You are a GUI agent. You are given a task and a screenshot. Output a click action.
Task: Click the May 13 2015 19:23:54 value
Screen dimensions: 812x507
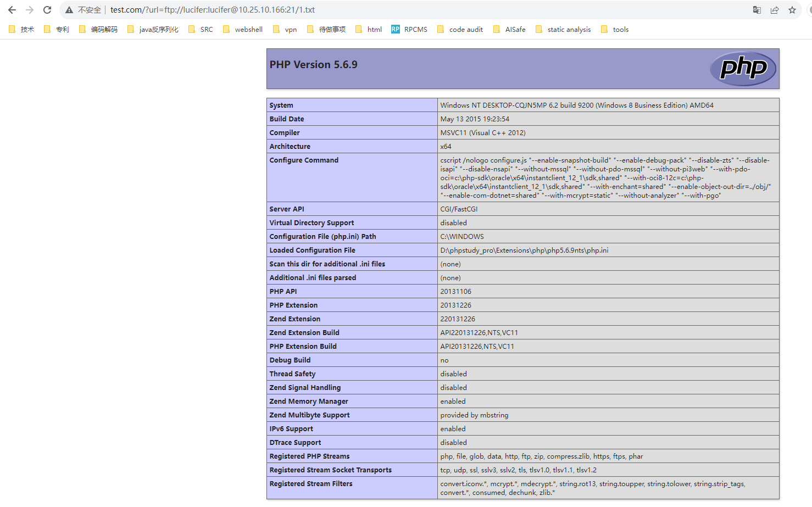pyautogui.click(x=475, y=119)
